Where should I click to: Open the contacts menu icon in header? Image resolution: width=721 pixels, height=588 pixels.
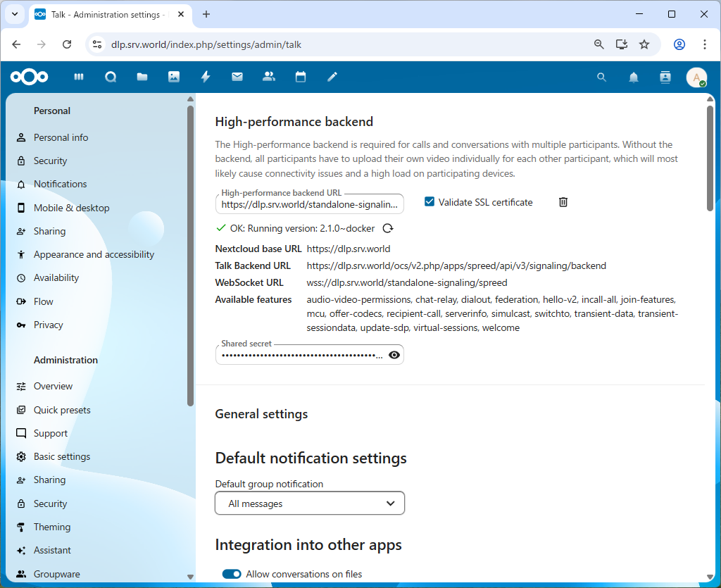(x=665, y=77)
